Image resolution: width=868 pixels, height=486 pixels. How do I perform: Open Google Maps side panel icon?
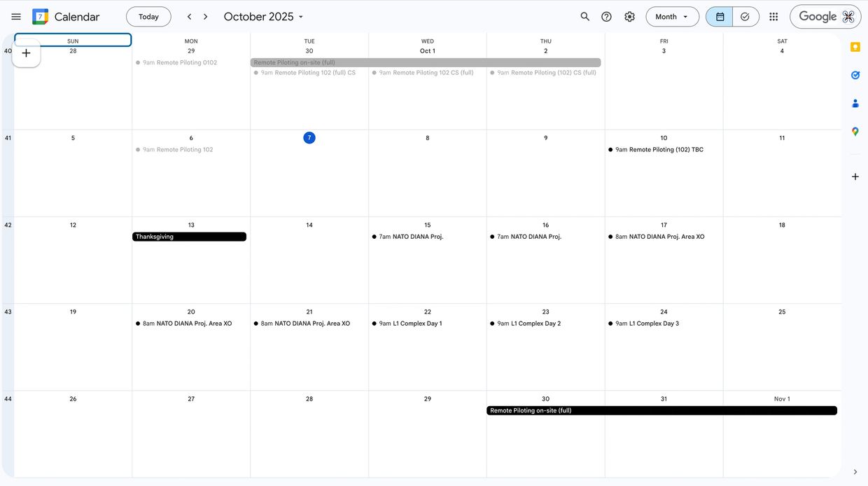(855, 131)
